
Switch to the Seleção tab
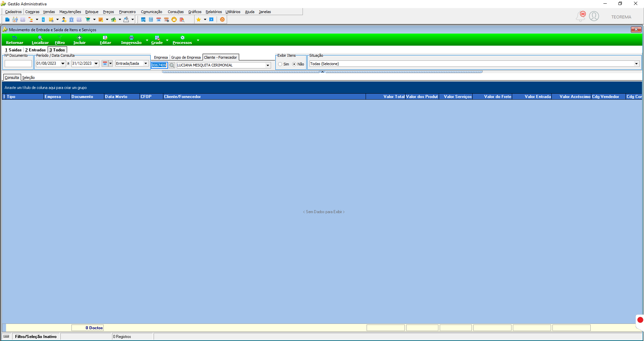click(29, 78)
